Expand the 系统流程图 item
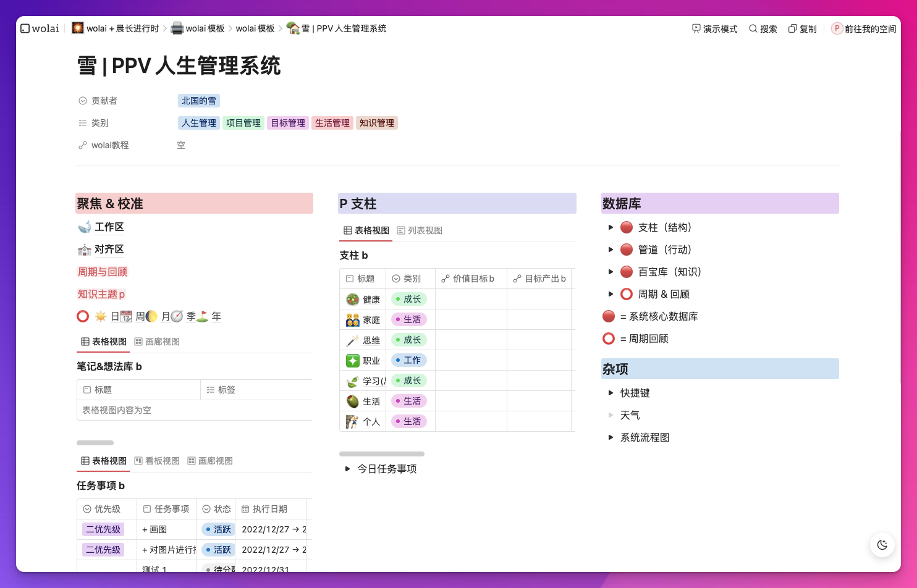This screenshot has width=917, height=588. [x=611, y=437]
